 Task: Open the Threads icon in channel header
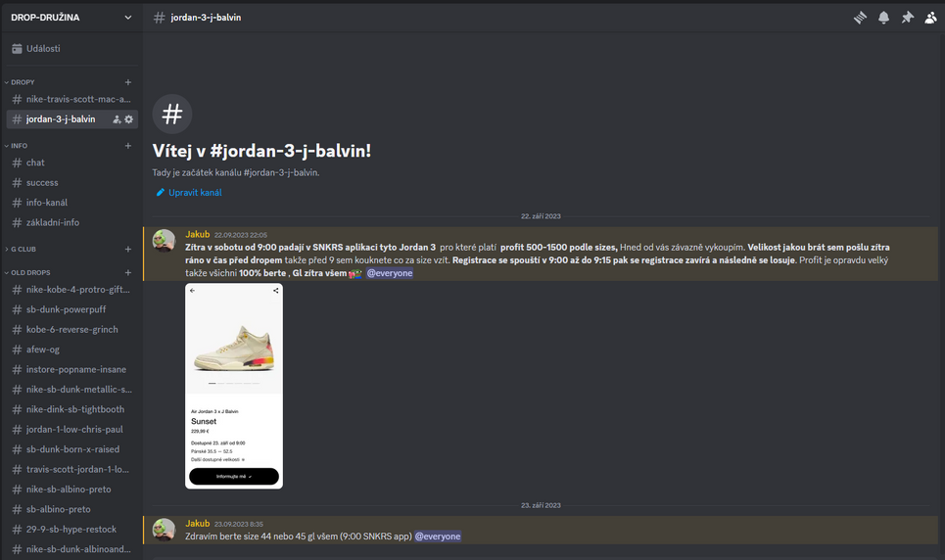tap(860, 18)
